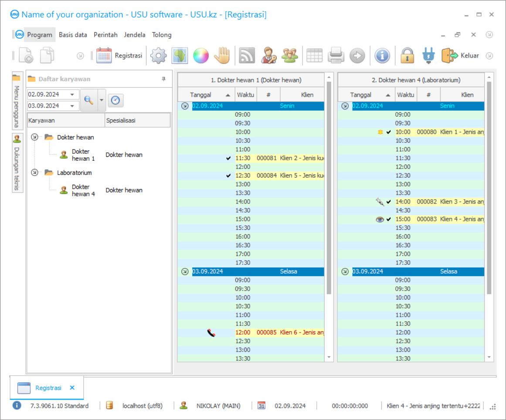Open the color wheel theme picker

click(x=201, y=56)
